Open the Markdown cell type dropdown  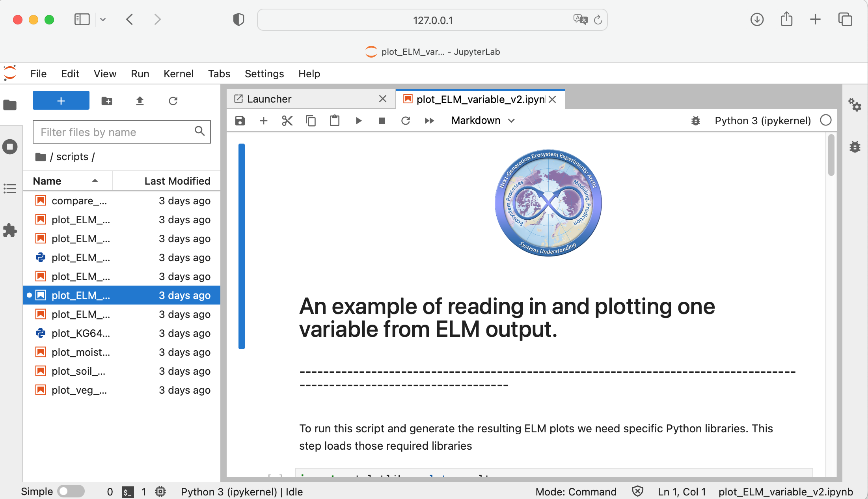click(x=483, y=121)
